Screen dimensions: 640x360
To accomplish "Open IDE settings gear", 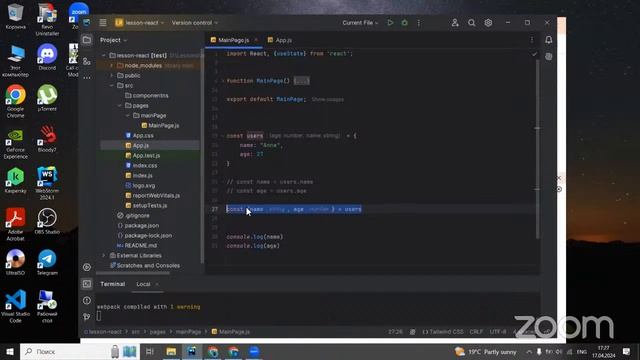I will pyautogui.click(x=488, y=23).
